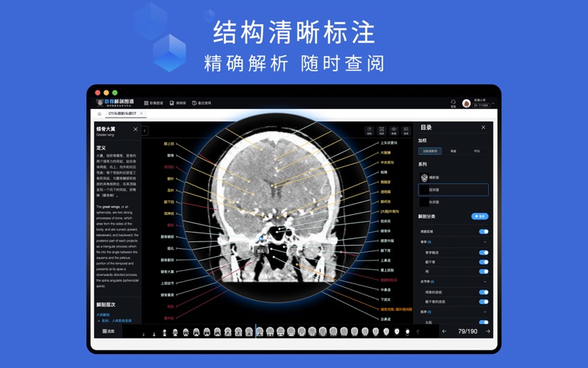Viewport: 588px width, 368px height.
Task: Select the middle 加权 option tab
Action: pos(453,151)
